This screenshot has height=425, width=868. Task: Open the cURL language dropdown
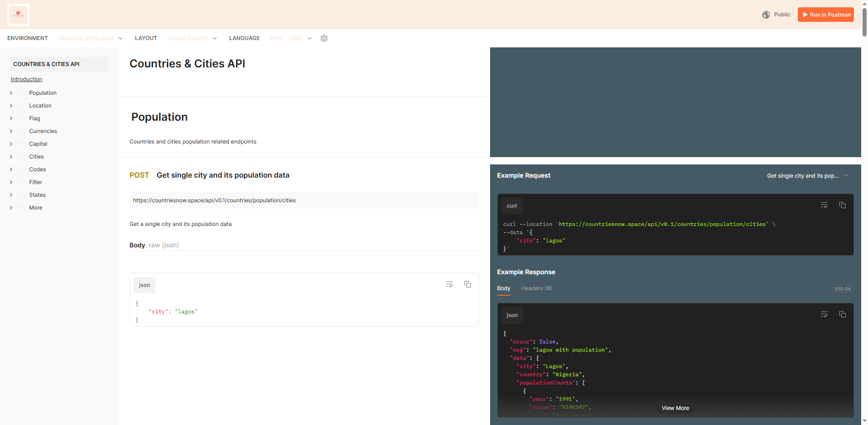pos(290,38)
